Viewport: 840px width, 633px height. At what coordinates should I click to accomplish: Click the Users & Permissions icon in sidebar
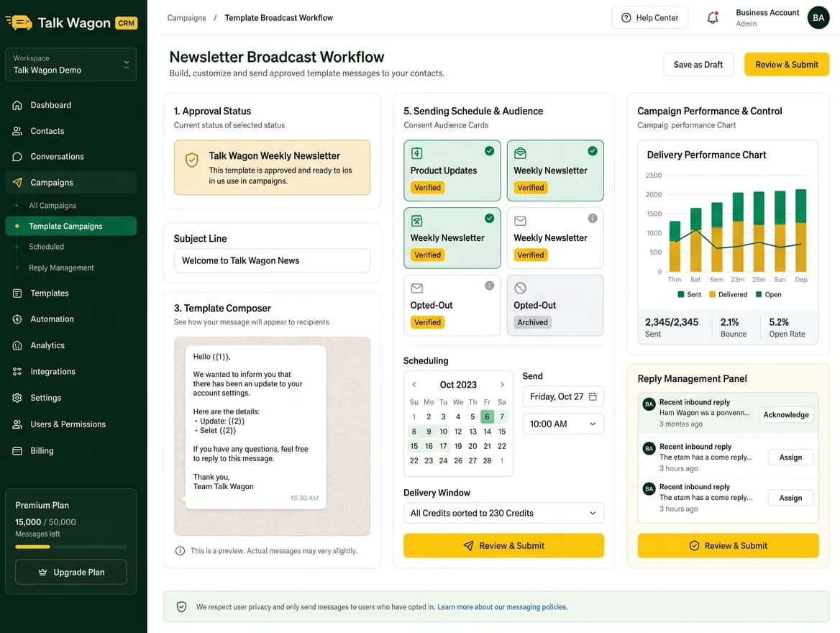[x=17, y=424]
